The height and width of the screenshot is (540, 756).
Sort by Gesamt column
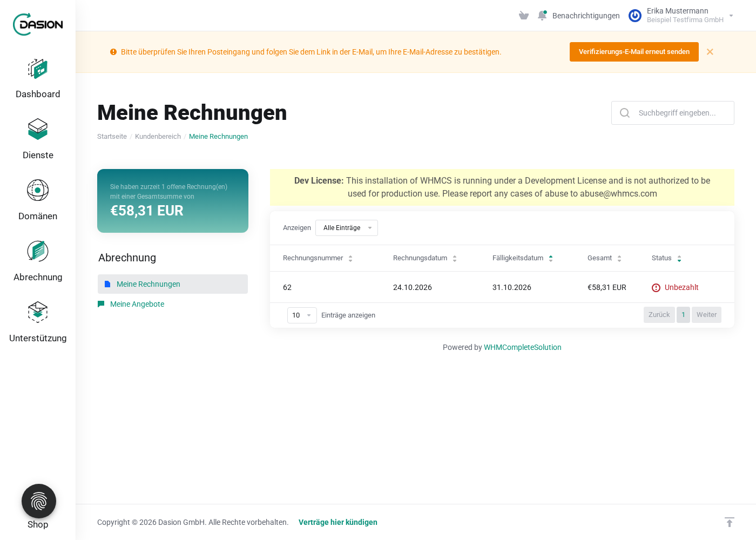pyautogui.click(x=604, y=258)
